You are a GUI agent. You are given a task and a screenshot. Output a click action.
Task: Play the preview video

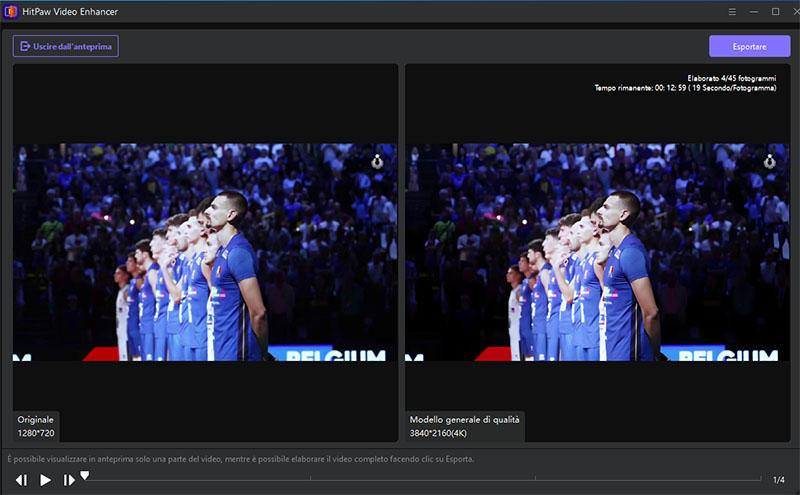coord(45,480)
